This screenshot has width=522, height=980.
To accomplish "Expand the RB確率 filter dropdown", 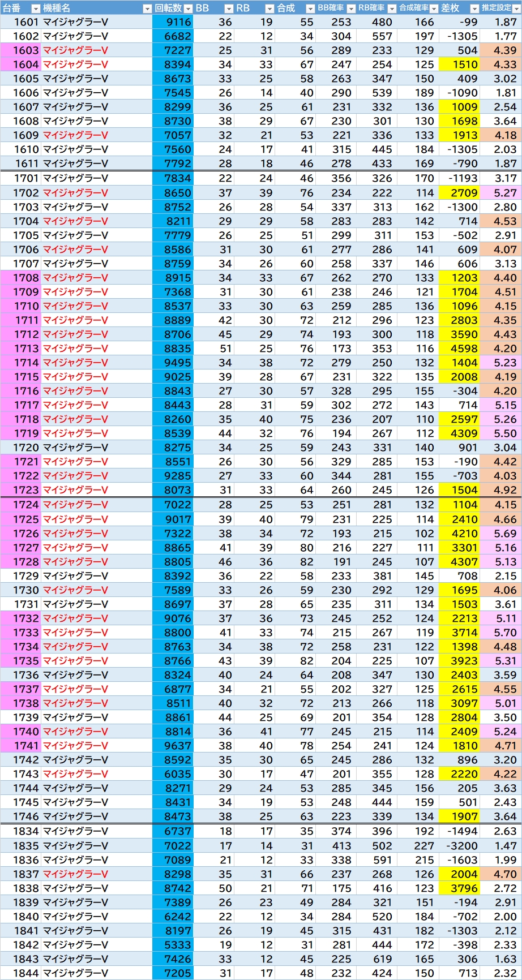I will click(392, 8).
